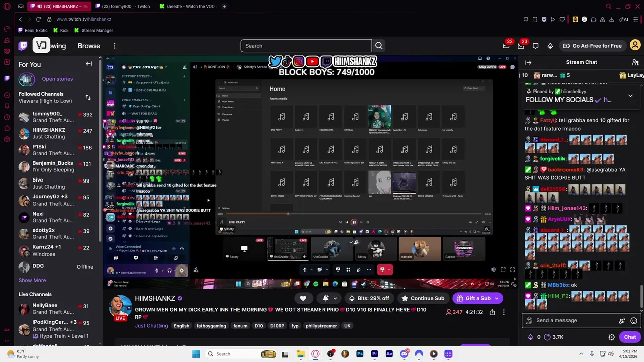Toggle player fullscreen icon
Viewport: 644px width, 362px height.
(512, 270)
